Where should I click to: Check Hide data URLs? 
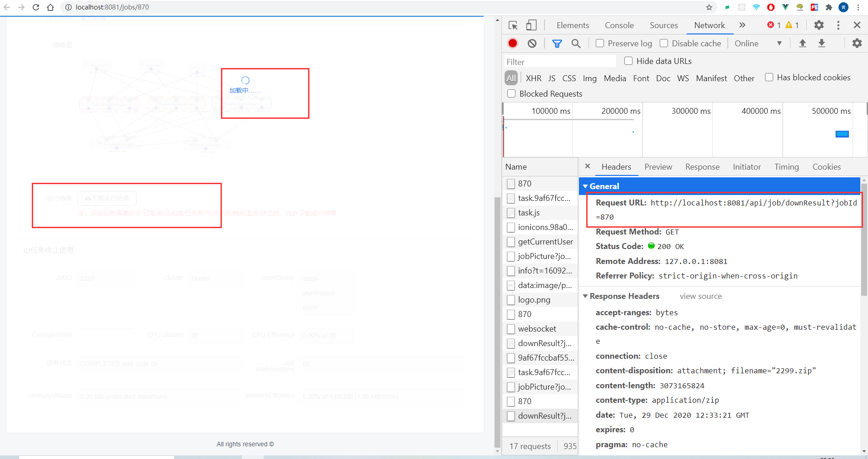click(628, 61)
